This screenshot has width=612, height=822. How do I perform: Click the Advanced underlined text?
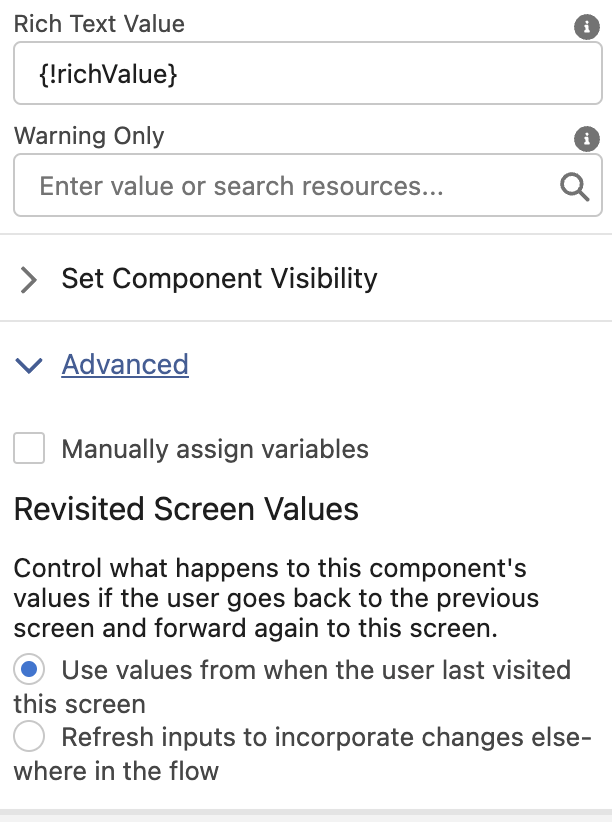point(124,365)
